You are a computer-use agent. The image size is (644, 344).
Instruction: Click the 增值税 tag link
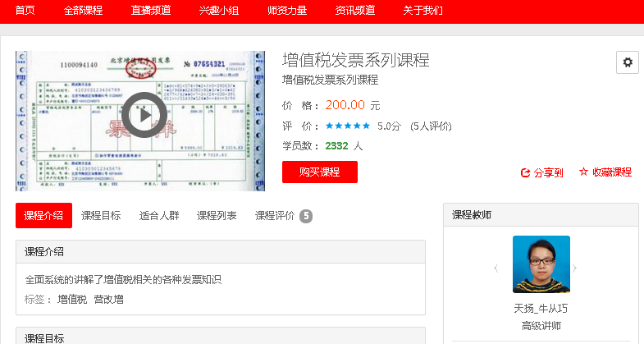point(71,300)
